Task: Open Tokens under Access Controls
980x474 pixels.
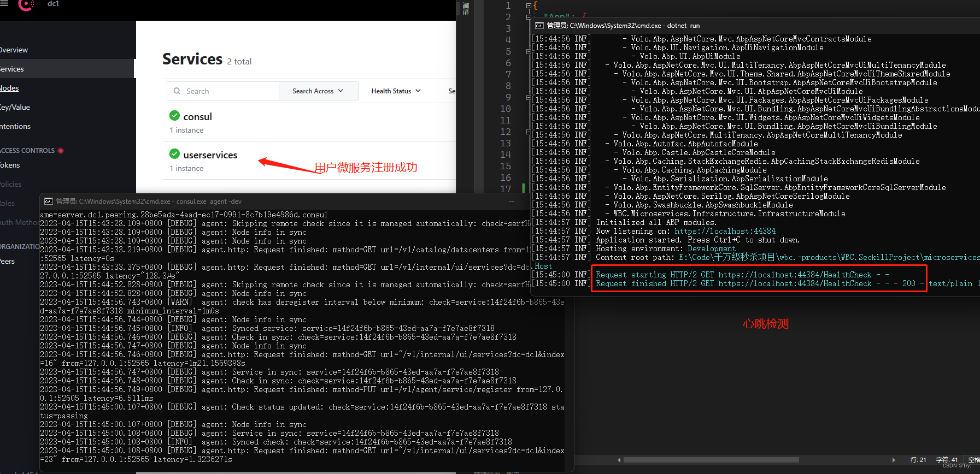Action: click(x=10, y=165)
